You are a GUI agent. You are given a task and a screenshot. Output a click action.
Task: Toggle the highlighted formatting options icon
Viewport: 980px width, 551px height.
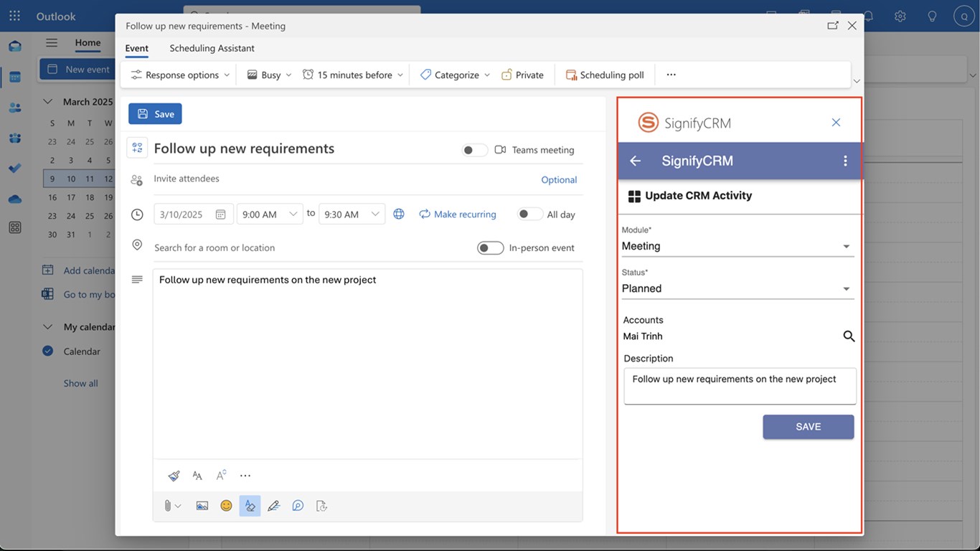tap(250, 506)
